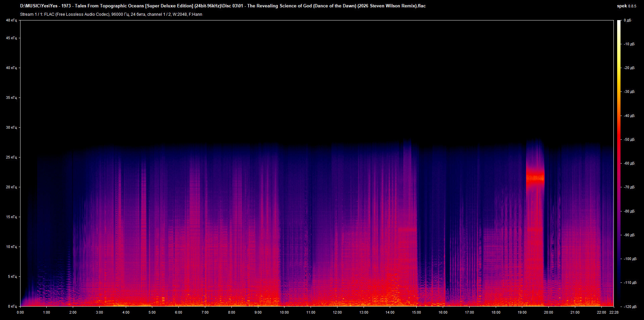
Task: Click the 10:00 time axis label
Action: coord(284,313)
